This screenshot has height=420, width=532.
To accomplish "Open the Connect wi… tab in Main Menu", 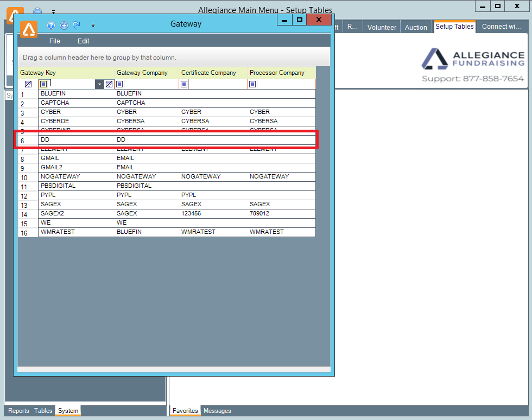I will [x=502, y=27].
